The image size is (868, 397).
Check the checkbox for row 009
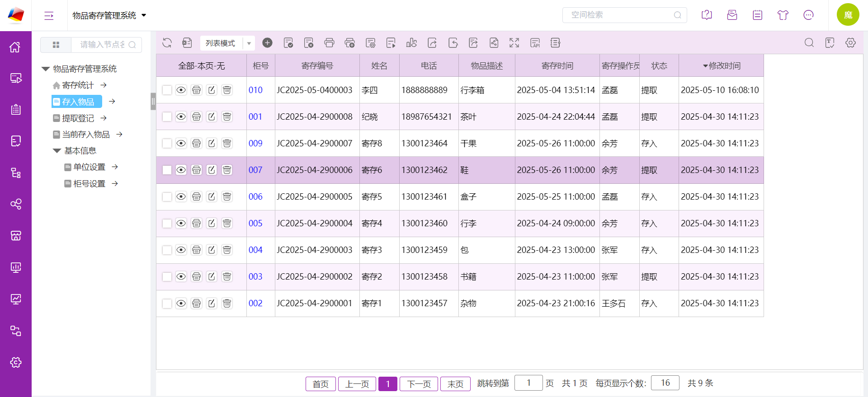pyautogui.click(x=167, y=143)
